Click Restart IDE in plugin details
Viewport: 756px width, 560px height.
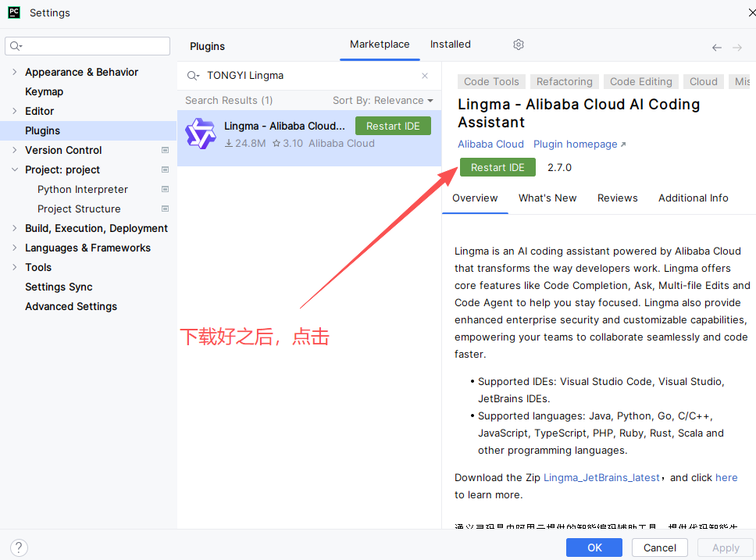coord(497,167)
